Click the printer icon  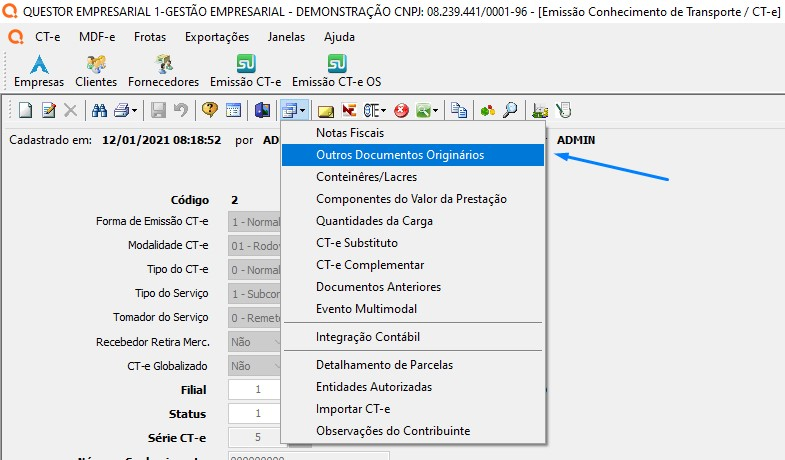(120, 110)
